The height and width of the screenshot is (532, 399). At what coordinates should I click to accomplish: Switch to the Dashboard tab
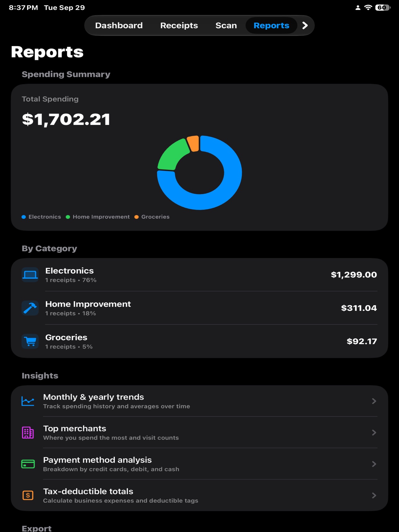pos(119,25)
